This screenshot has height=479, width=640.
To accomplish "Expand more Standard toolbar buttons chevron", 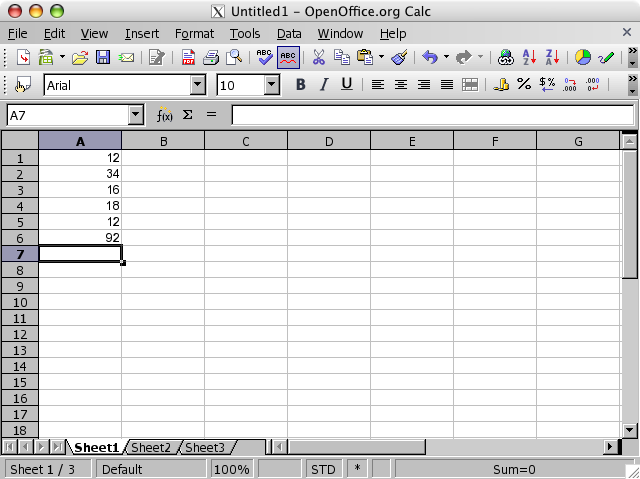I will pos(632,51).
